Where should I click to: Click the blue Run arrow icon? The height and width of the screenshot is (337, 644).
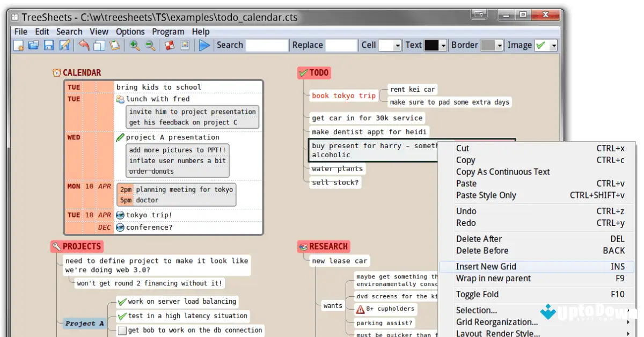(204, 45)
